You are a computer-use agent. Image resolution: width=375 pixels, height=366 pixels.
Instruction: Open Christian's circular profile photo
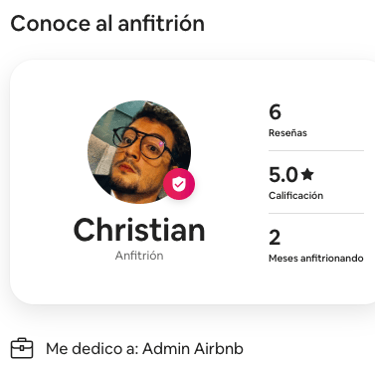click(139, 152)
